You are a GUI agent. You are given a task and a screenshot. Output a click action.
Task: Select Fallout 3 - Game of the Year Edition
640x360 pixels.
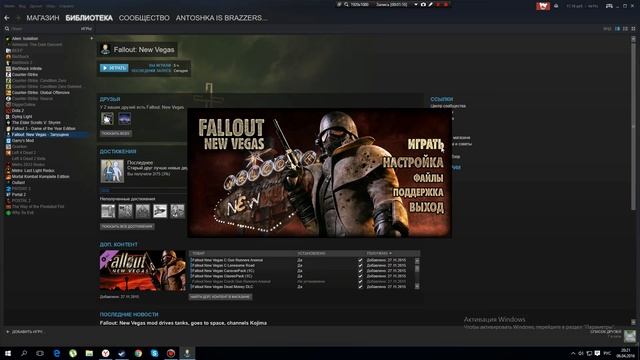[x=43, y=129]
